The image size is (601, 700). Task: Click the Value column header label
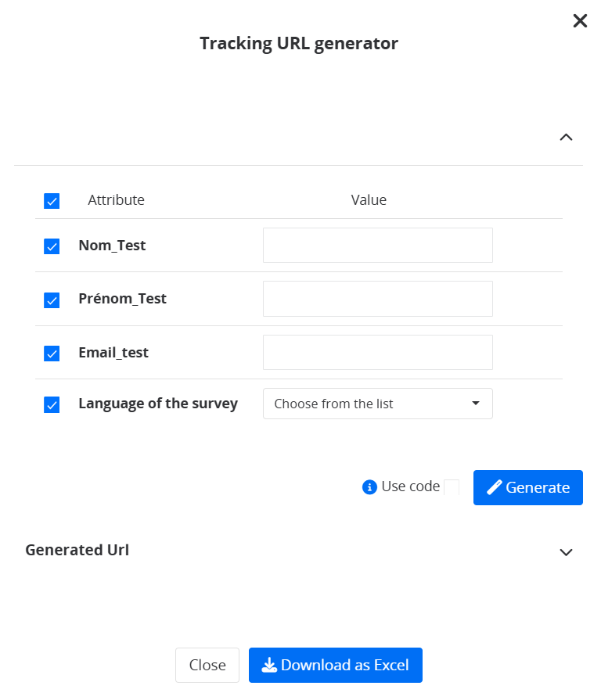(369, 200)
